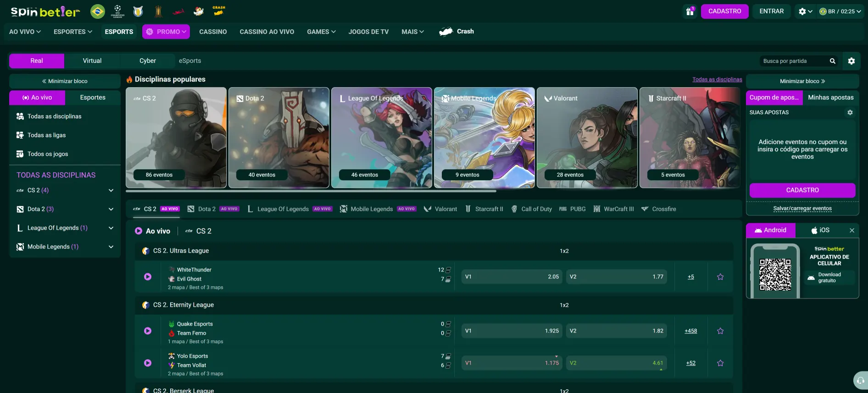868x393 pixels.
Task: Play the Quake Esports vs Team Ferno stream
Action: coord(148,331)
